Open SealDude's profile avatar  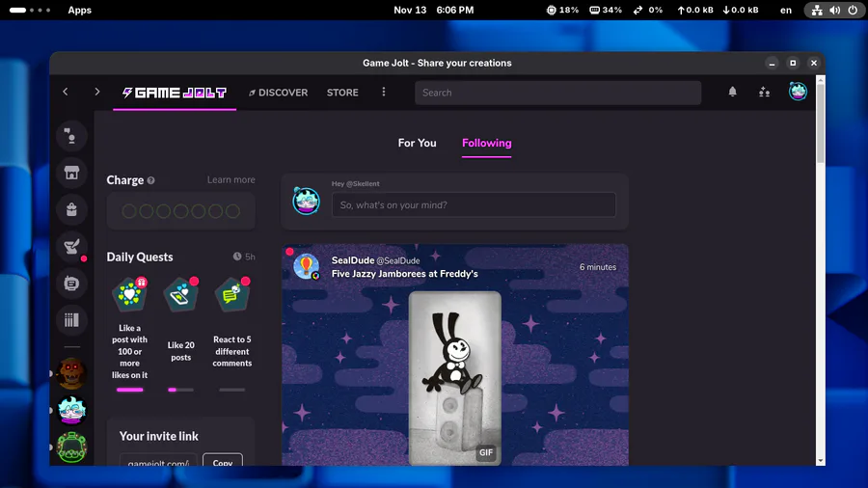point(306,266)
